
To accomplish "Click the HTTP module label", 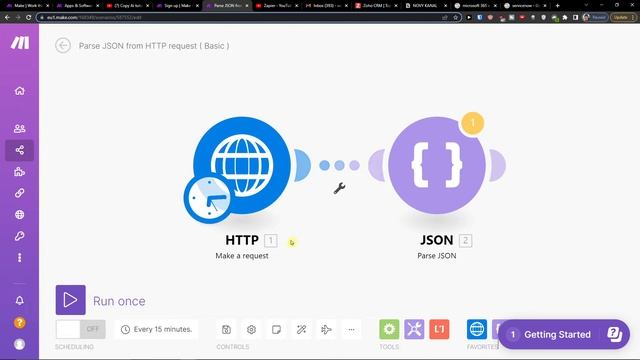I will 242,240.
